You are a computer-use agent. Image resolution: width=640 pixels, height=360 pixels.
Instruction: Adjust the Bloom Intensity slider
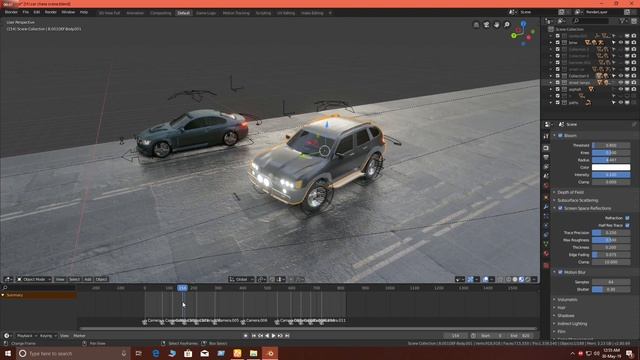click(x=611, y=175)
